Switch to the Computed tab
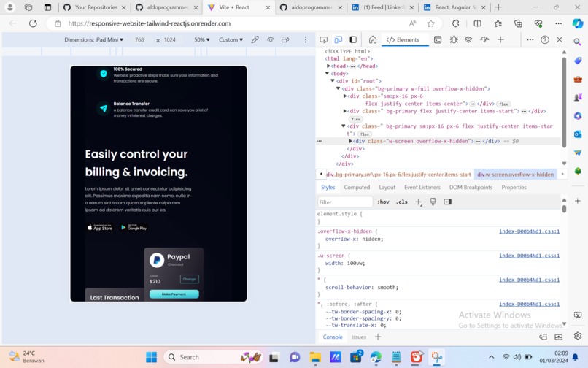Screen dimensions: 588x368 click(357, 187)
